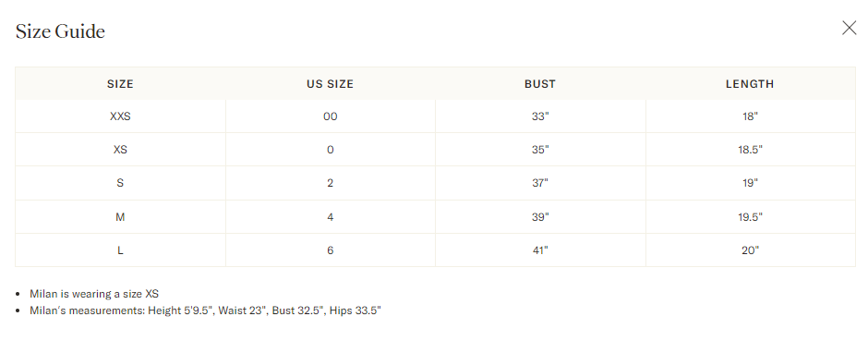Click the L size row label
Viewport: 868px width, 353px height.
click(x=120, y=250)
